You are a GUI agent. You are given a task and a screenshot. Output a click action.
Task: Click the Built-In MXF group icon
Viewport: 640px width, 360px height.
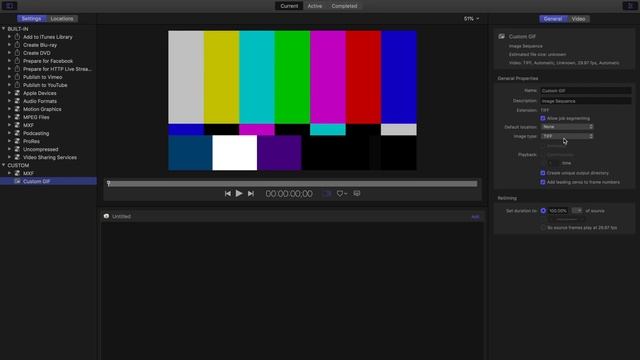[17, 125]
